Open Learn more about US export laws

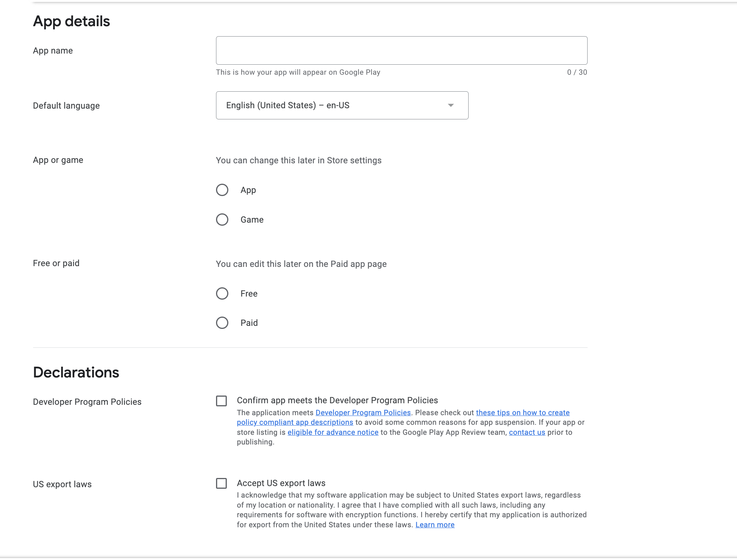coord(434,525)
